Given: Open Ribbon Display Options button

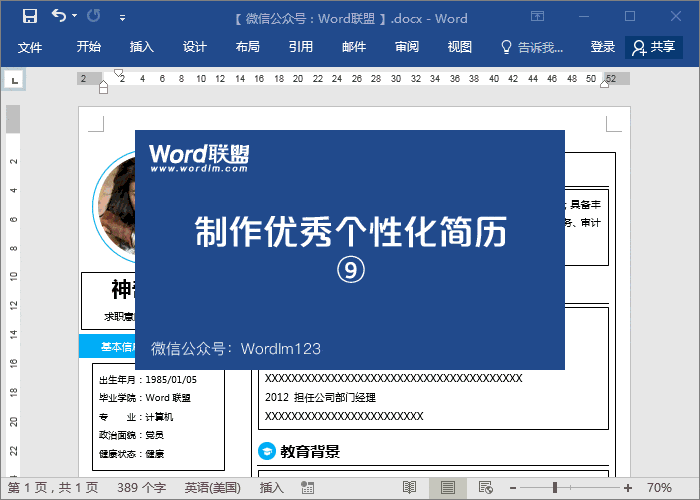Looking at the screenshot, I should pos(537,17).
